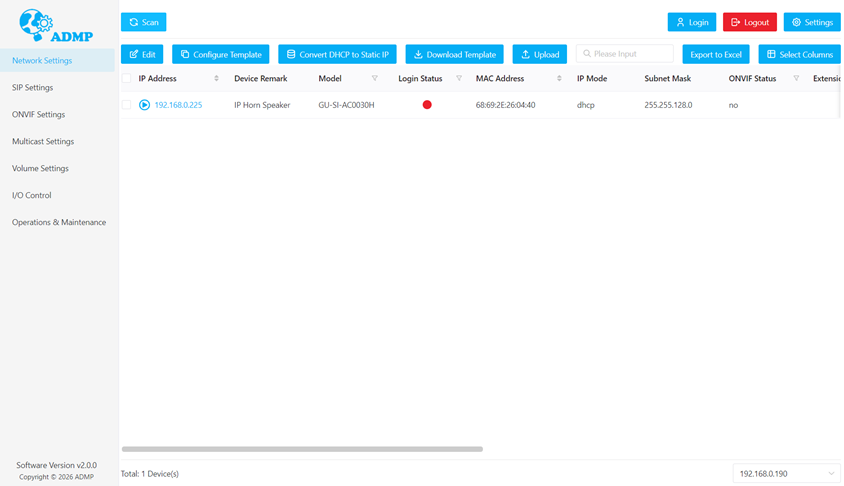Open Network Settings in sidebar
Image resolution: width=844 pixels, height=486 pixels.
(x=57, y=60)
